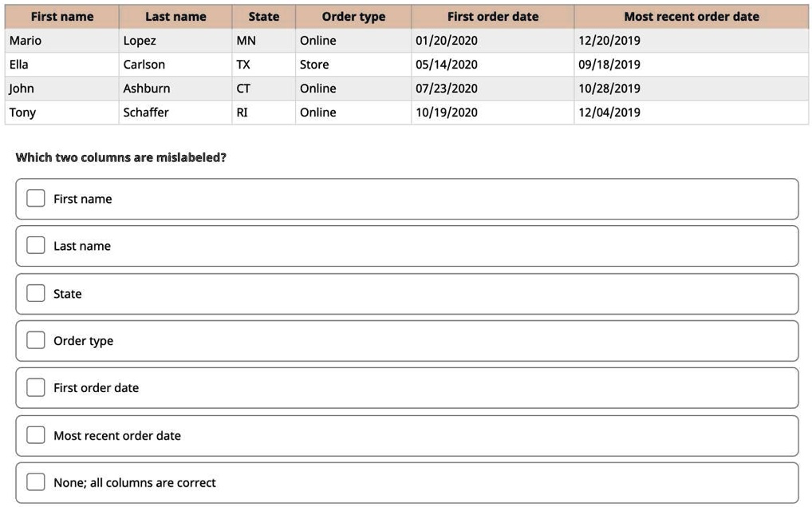Screen dimensions: 812x507
Task: Select "None; all columns are correct" option
Action: coord(35,481)
